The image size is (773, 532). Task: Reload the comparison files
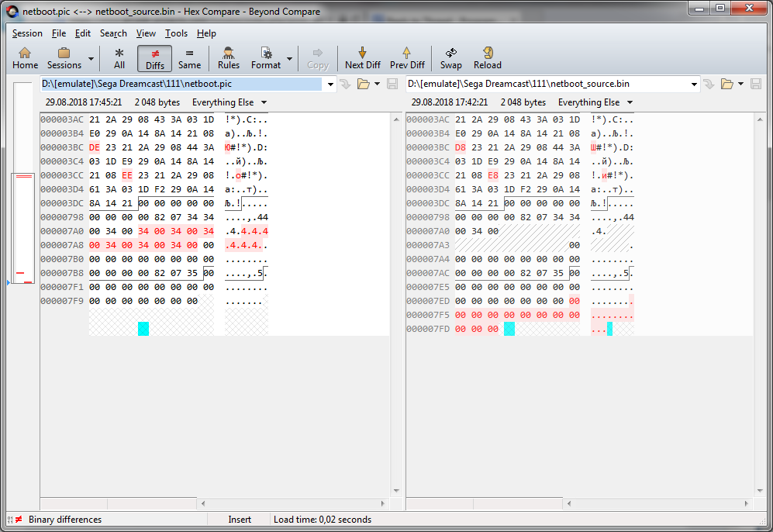(x=488, y=58)
